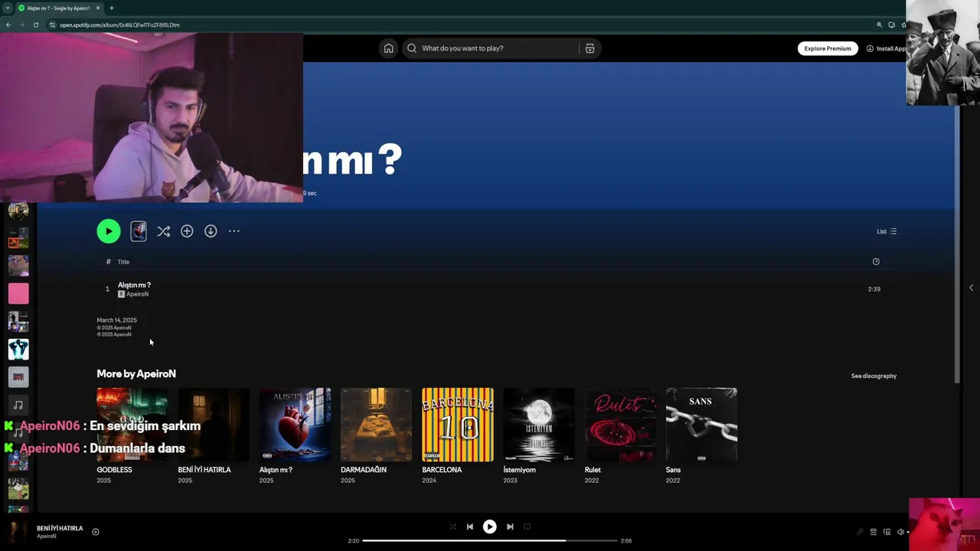Image resolution: width=980 pixels, height=551 pixels.
Task: Click the page vertical scrollbar
Action: click(x=957, y=245)
